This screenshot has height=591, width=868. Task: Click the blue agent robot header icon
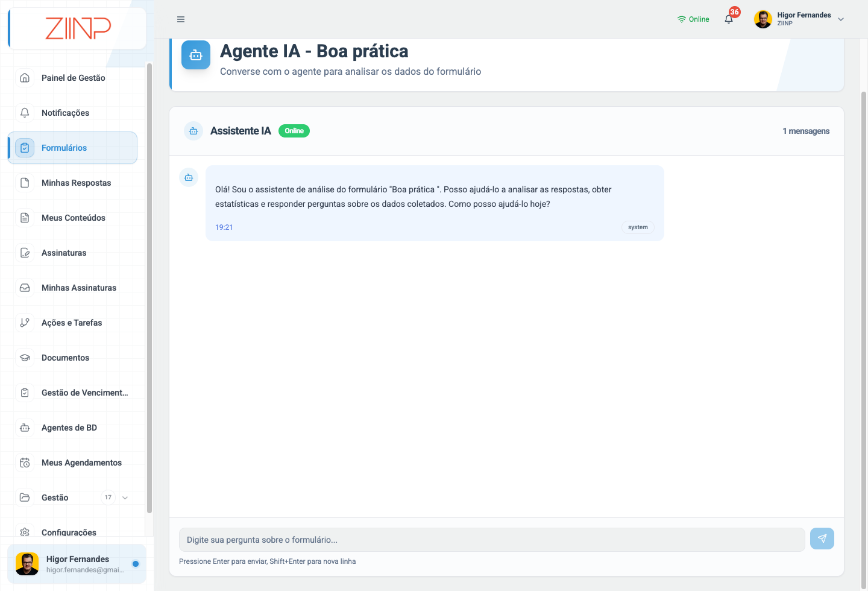(x=196, y=55)
